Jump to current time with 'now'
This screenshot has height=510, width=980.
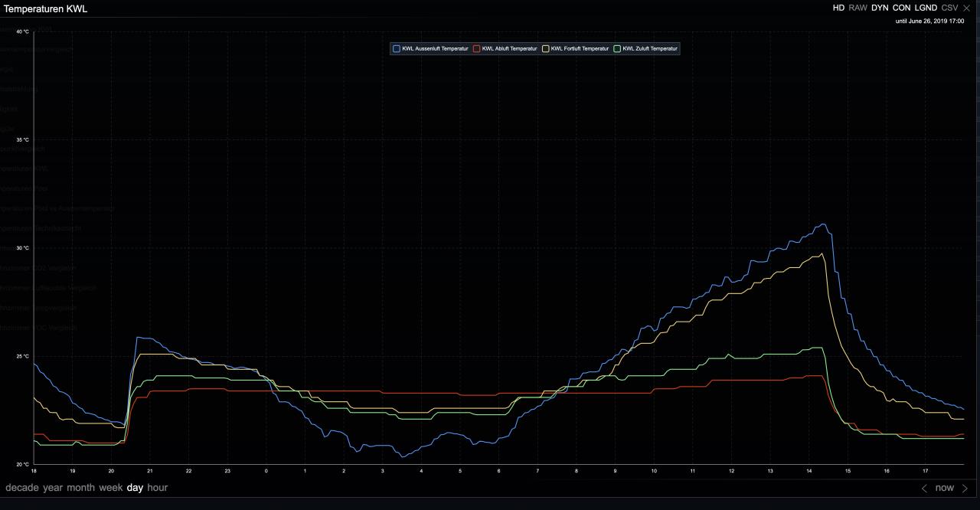click(x=945, y=488)
